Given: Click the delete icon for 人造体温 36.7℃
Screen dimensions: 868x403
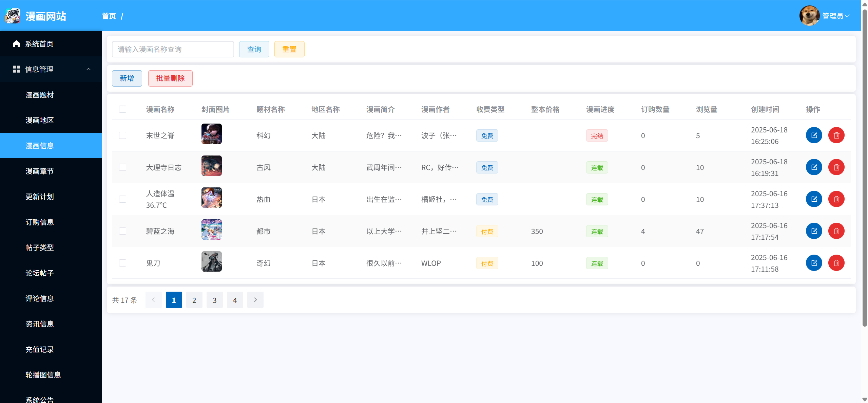Looking at the screenshot, I should [836, 199].
